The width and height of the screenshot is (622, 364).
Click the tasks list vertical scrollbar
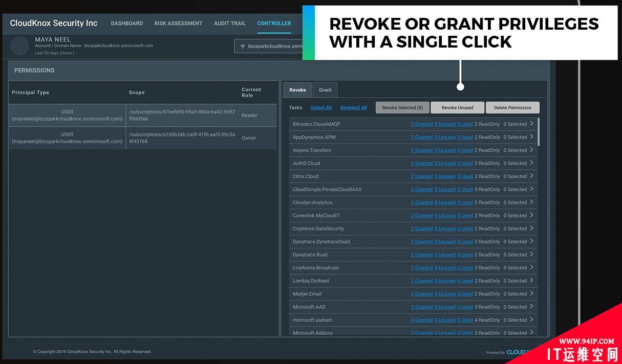[x=539, y=132]
